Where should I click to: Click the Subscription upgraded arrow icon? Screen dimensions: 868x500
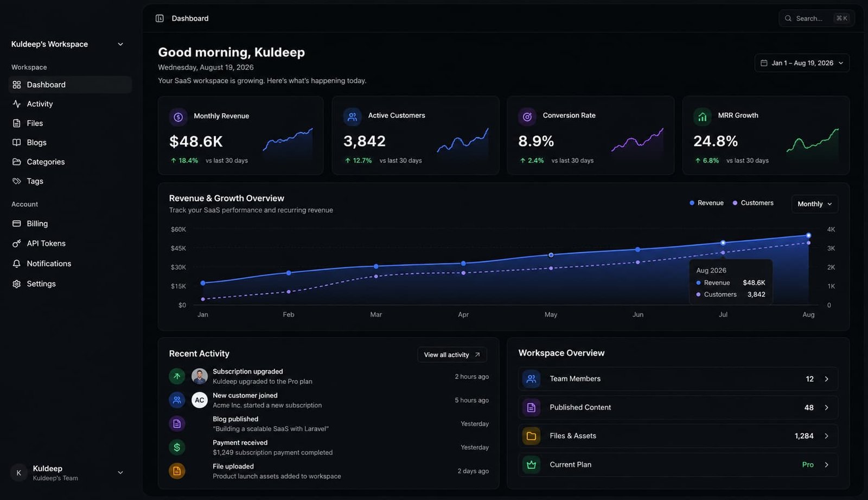pos(177,376)
